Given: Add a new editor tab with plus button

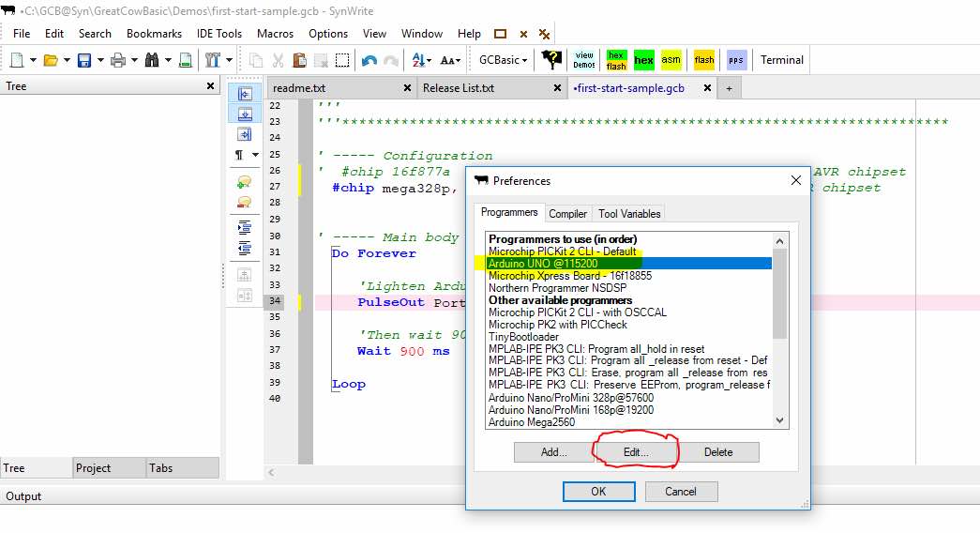Looking at the screenshot, I should pyautogui.click(x=729, y=89).
